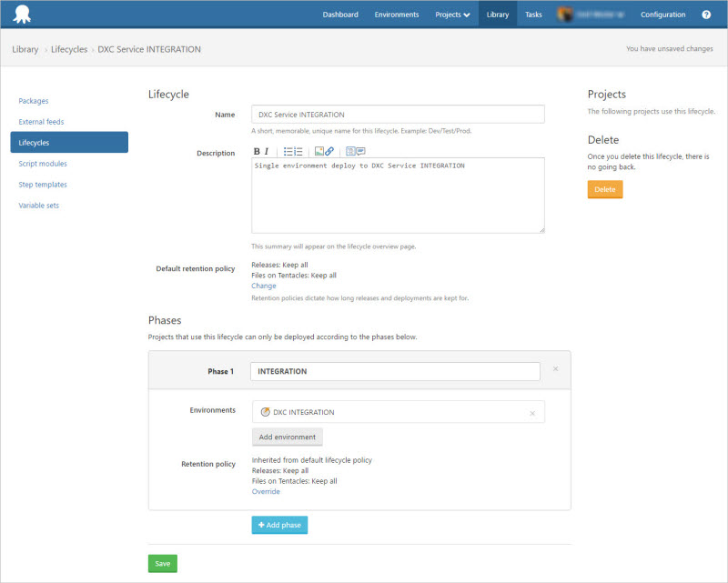Insert a numbered list in description

click(298, 151)
